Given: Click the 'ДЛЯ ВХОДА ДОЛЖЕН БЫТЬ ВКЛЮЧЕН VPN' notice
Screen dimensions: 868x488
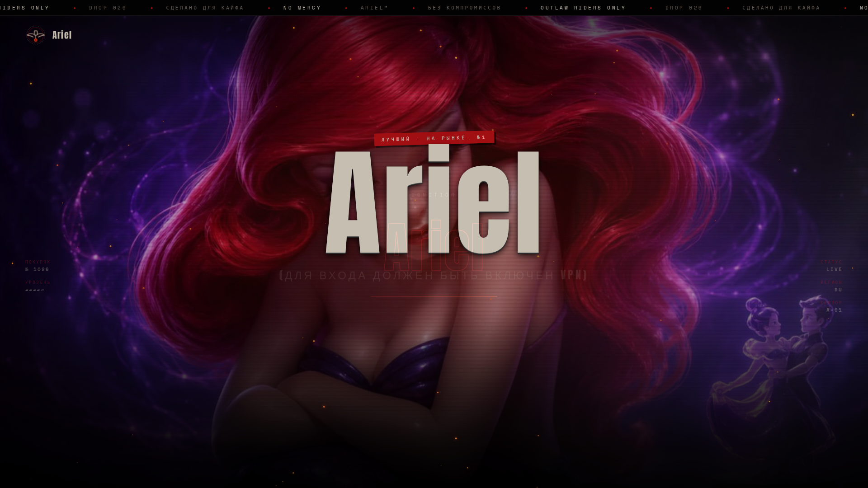Looking at the screenshot, I should point(434,275).
